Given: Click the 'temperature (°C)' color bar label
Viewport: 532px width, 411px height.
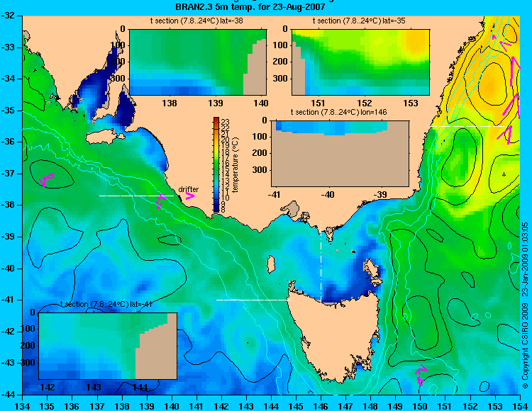Looking at the screenshot, I should coord(235,164).
